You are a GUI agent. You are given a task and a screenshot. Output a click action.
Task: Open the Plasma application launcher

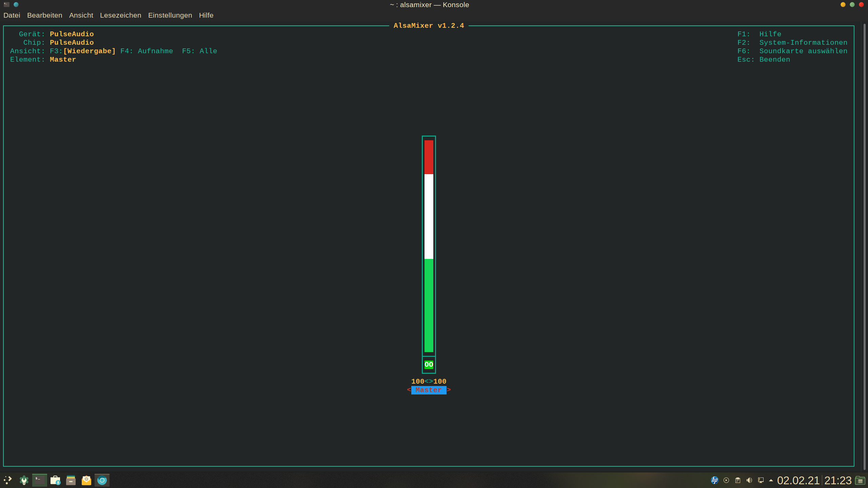[x=7, y=480]
